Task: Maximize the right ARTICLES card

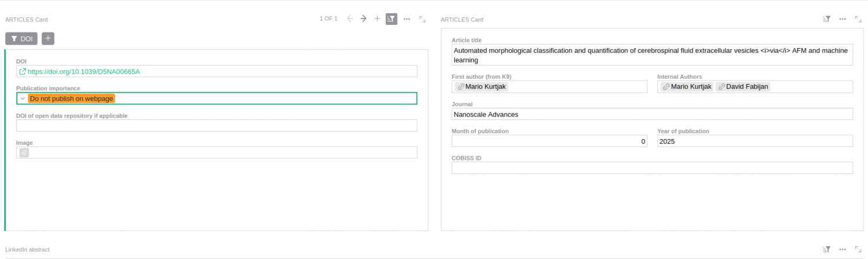Action: [858, 19]
